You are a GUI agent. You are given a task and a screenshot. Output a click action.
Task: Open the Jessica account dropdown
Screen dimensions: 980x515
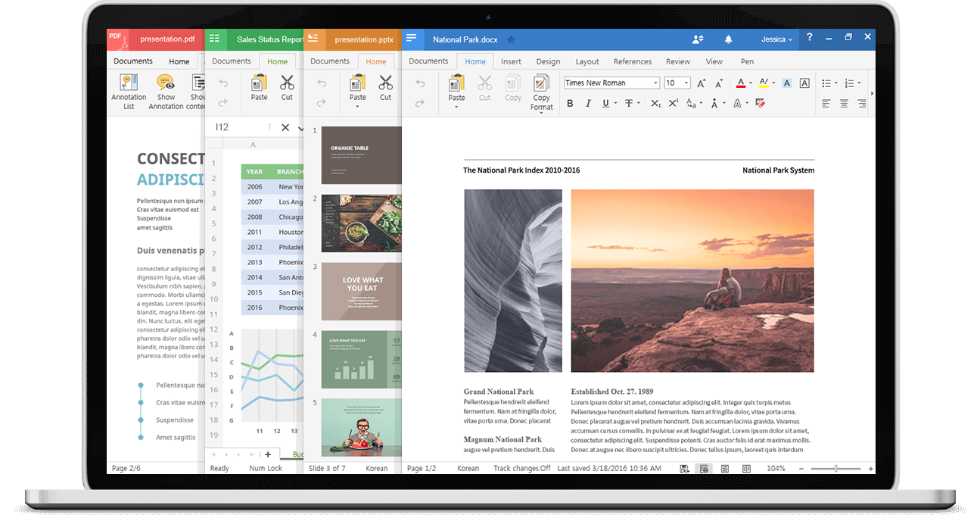point(776,39)
